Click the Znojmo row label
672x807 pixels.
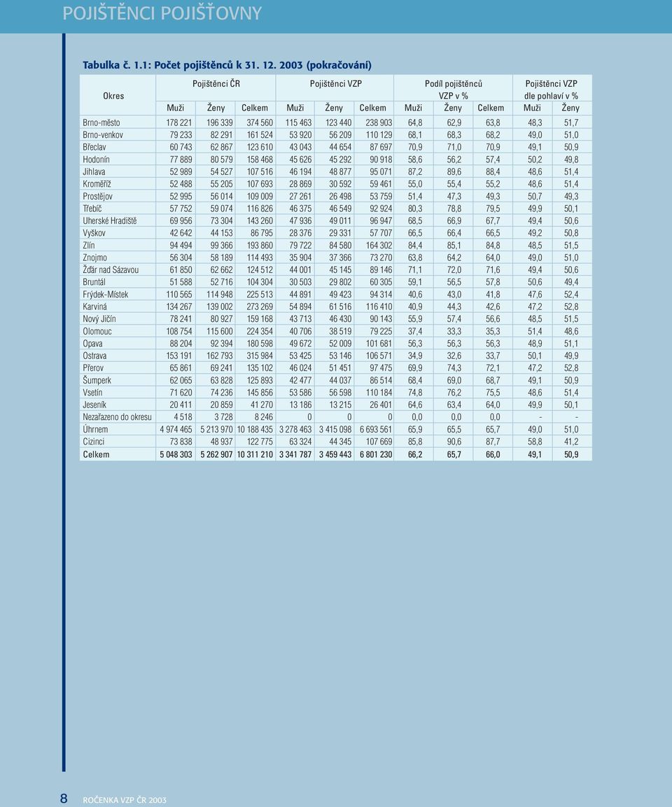click(95, 258)
